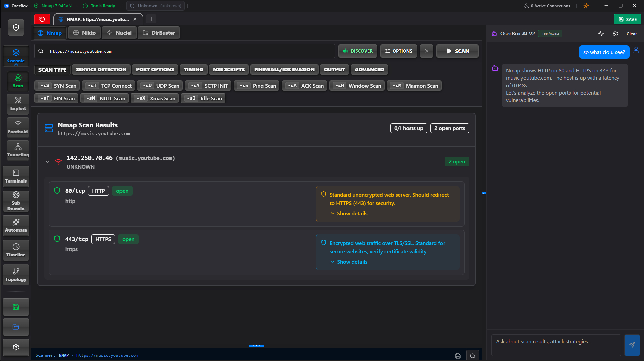Expand Show details for port 80

tap(349, 213)
